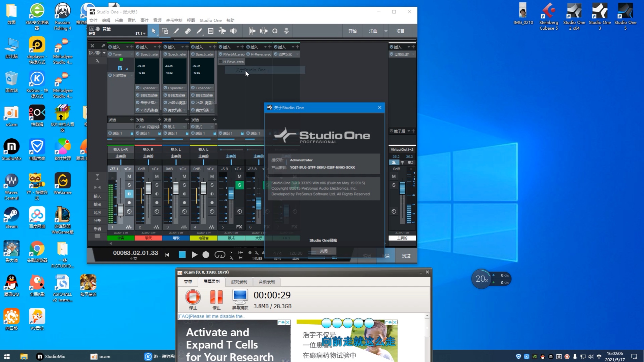Select the Listen speaker tool

[233, 31]
